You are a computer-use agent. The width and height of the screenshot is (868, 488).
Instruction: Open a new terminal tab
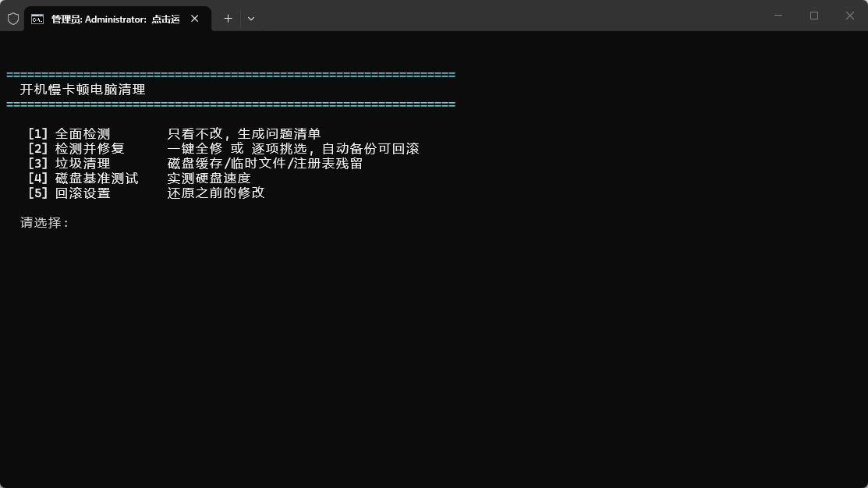point(228,19)
